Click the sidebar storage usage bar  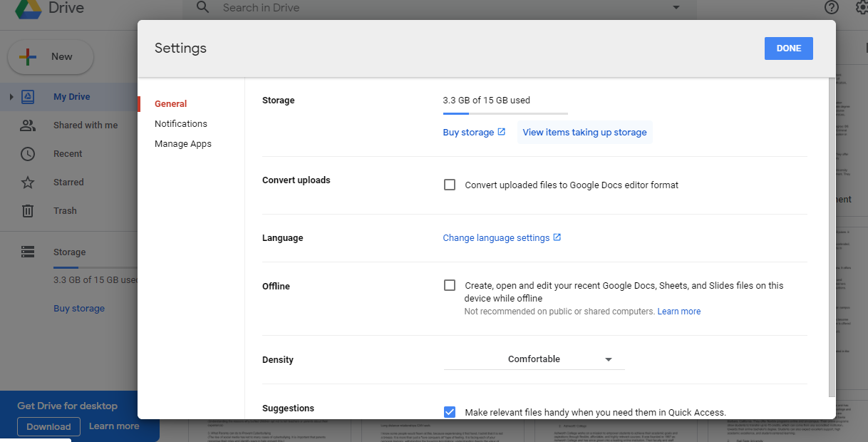[x=95, y=267]
